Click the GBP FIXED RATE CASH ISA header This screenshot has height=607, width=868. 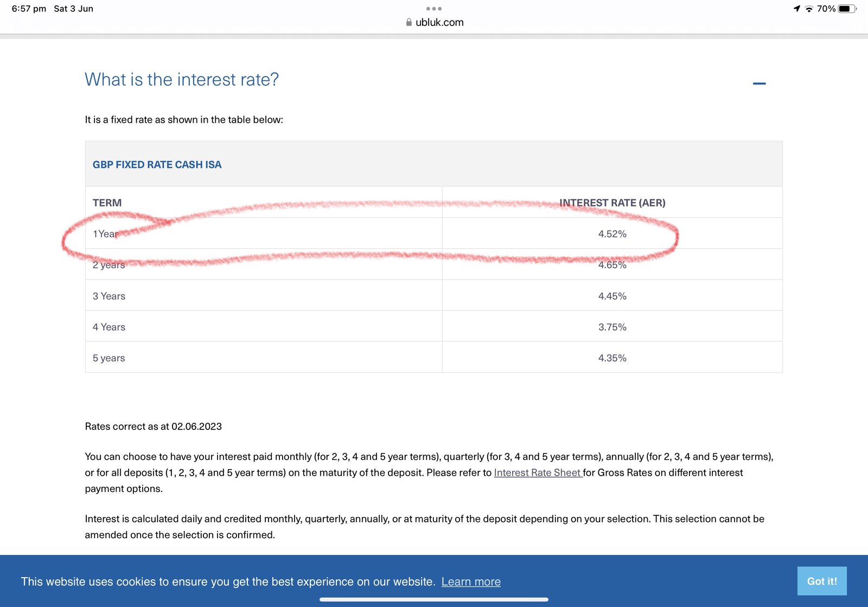click(x=157, y=165)
